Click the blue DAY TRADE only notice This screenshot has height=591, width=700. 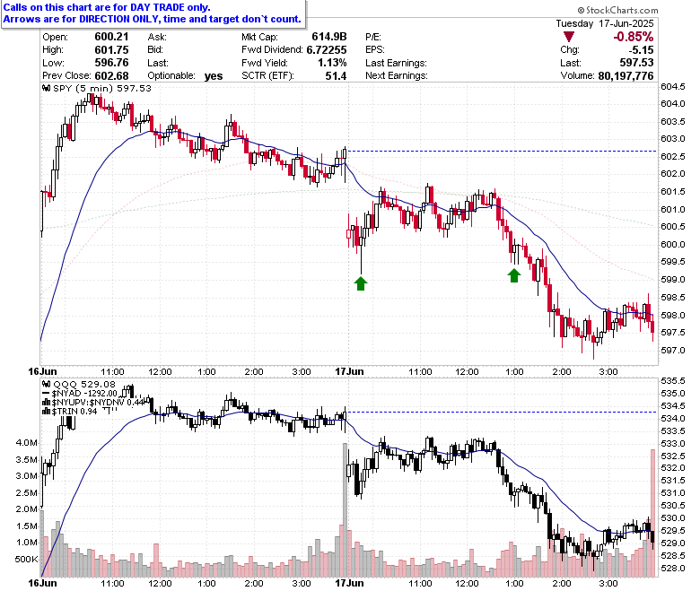(153, 13)
